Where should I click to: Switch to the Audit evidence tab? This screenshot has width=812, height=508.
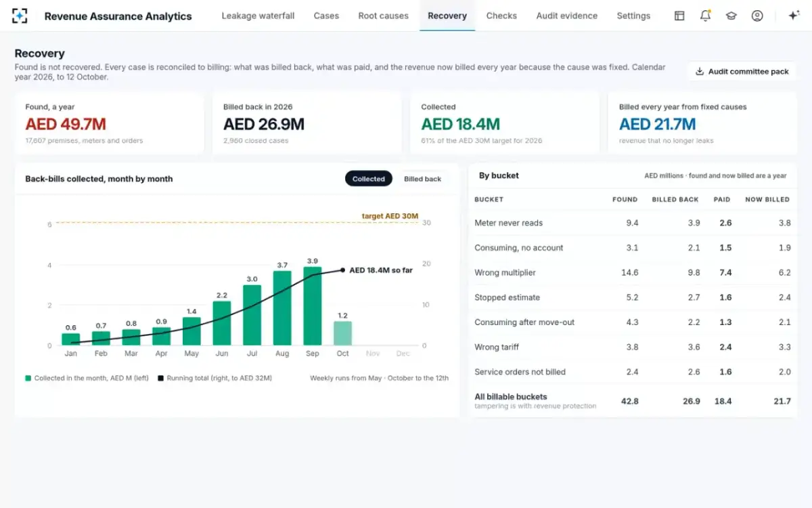point(567,16)
